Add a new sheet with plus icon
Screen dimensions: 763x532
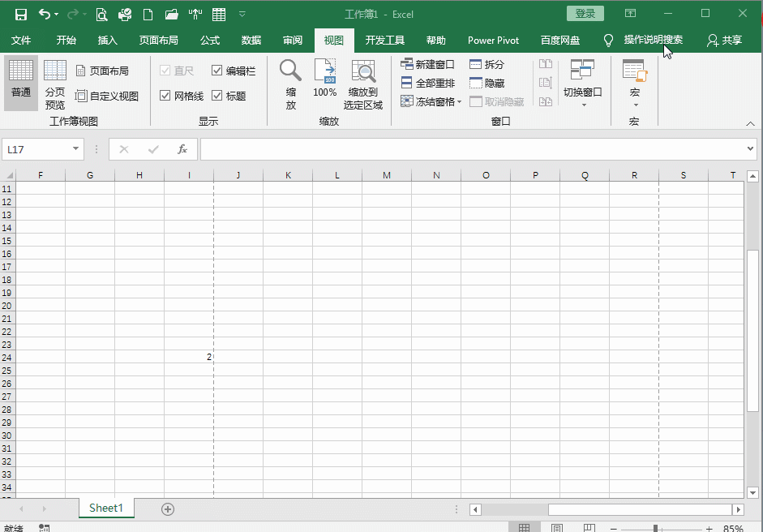(168, 509)
